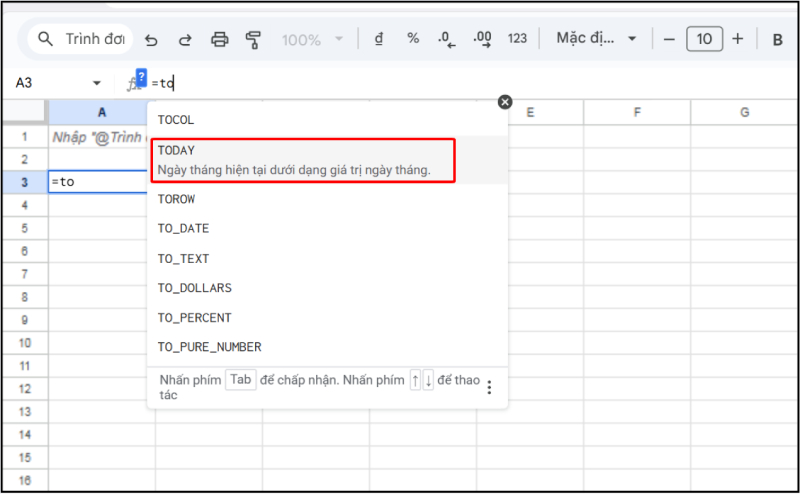This screenshot has width=800, height=494.
Task: Select TO_DATE function suggestion
Action: point(328,229)
